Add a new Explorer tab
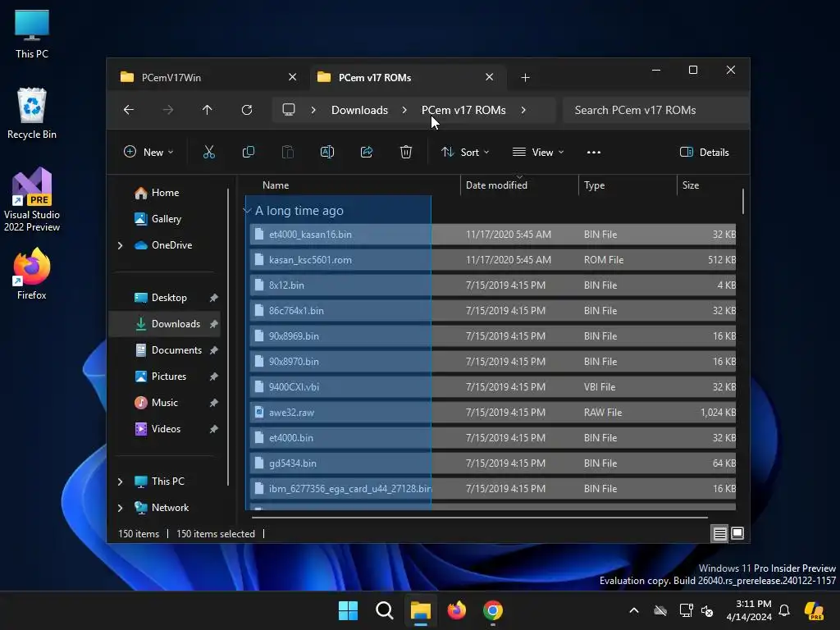The height and width of the screenshot is (630, 840). coord(525,78)
